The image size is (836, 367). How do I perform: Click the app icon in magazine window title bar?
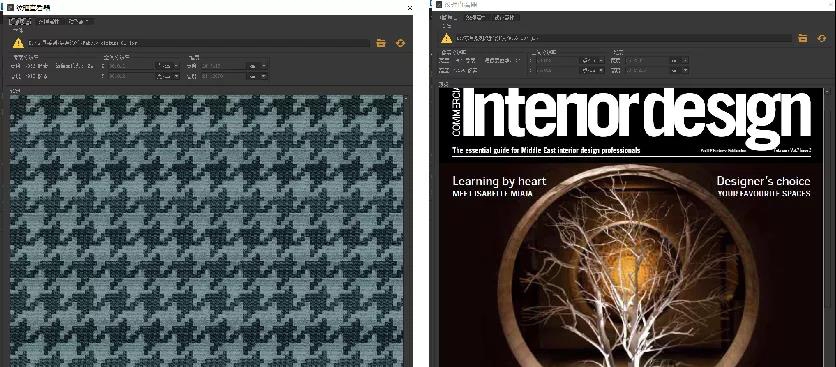pyautogui.click(x=439, y=4)
